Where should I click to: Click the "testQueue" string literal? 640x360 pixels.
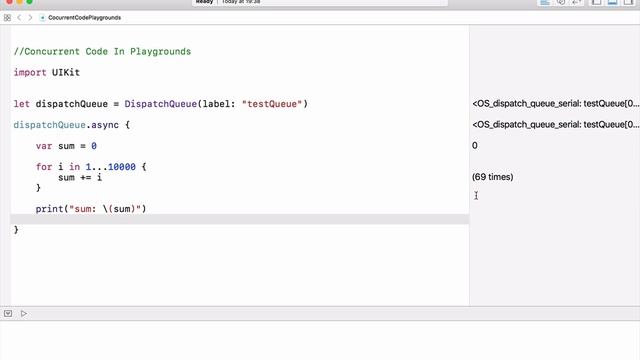click(x=272, y=104)
